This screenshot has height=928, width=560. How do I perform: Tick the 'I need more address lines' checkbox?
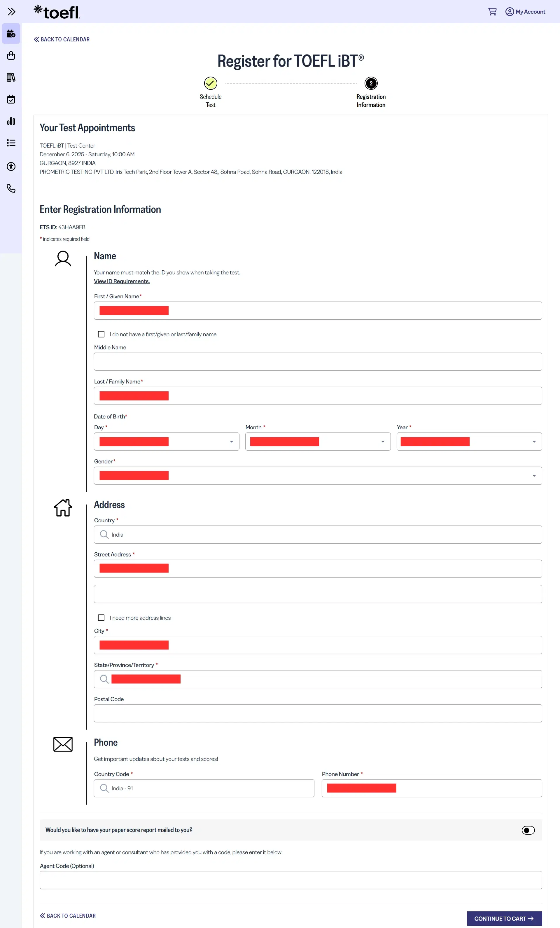tap(101, 618)
